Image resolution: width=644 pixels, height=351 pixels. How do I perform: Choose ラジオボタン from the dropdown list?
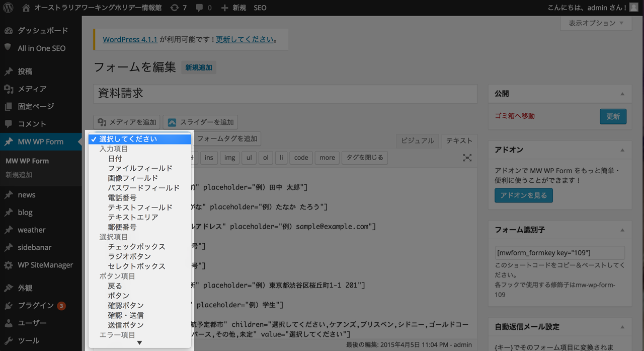click(x=140, y=256)
